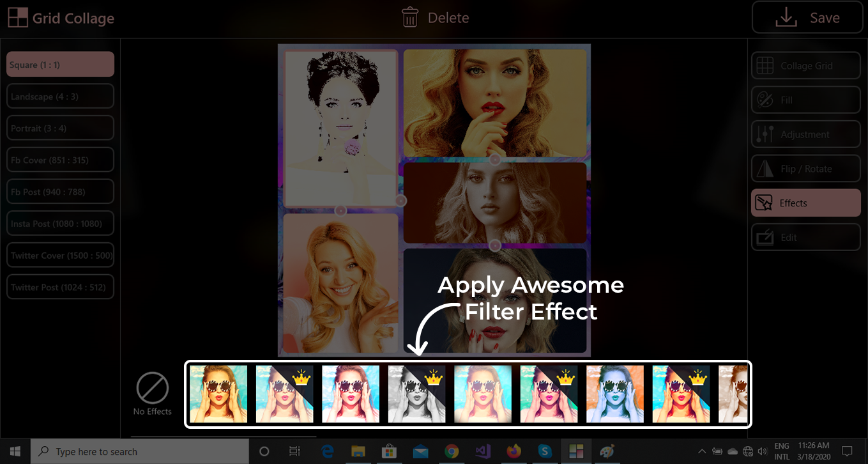Open Mail app from taskbar
The height and width of the screenshot is (464, 868).
pos(420,451)
